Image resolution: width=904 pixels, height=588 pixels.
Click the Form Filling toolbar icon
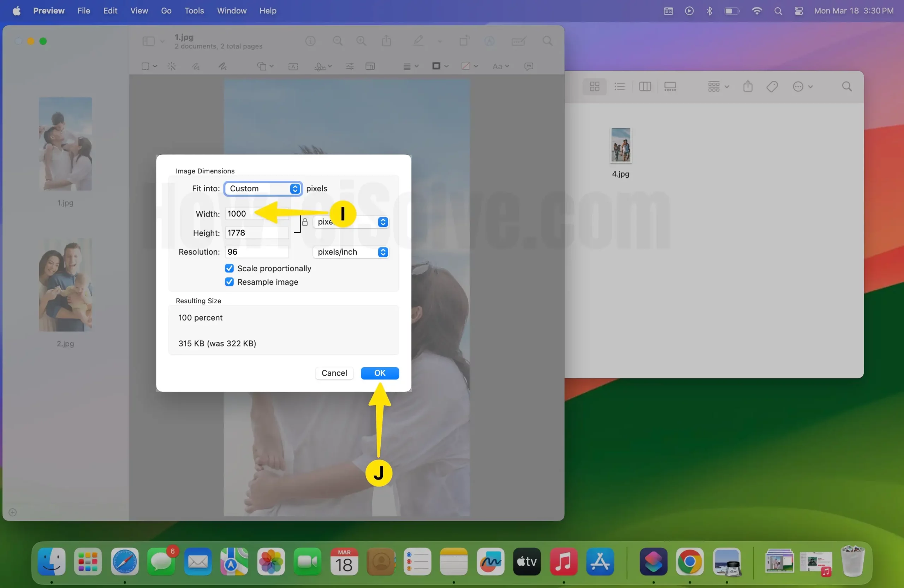coord(518,41)
